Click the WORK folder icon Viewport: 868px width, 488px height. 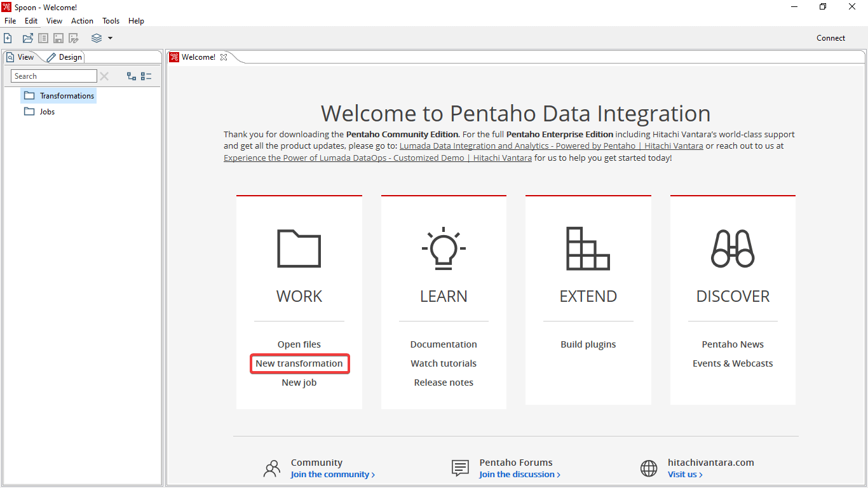(299, 248)
